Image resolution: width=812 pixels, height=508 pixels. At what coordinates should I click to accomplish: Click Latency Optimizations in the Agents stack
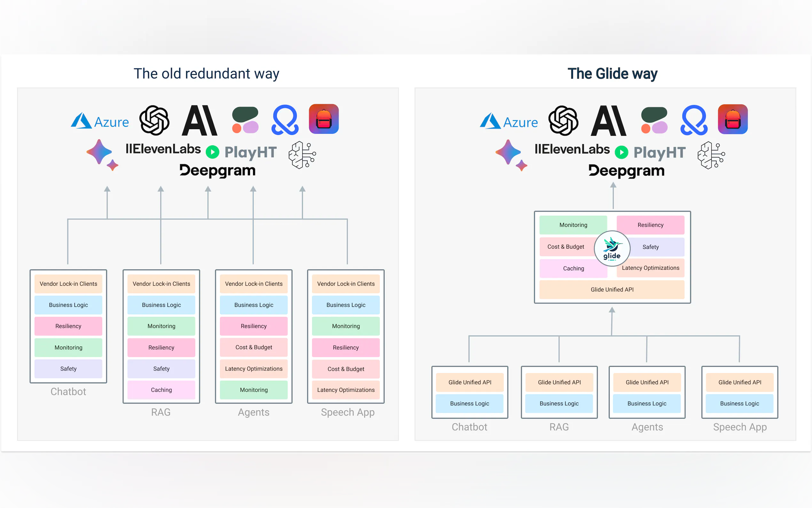pyautogui.click(x=254, y=369)
